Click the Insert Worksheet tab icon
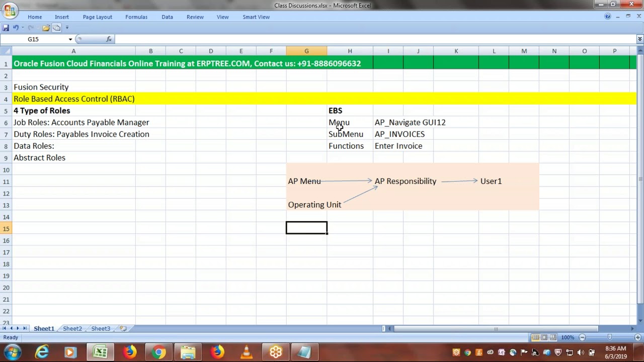The width and height of the screenshot is (644, 362). click(x=123, y=329)
